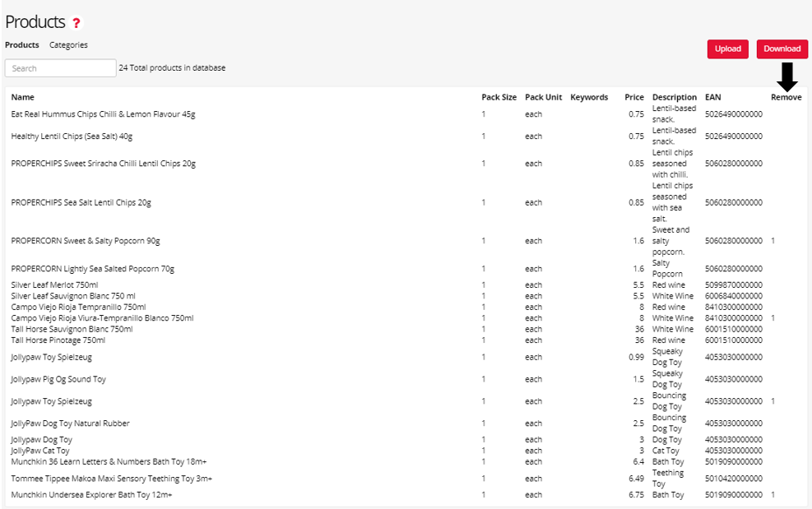The height and width of the screenshot is (509, 812).
Task: Click price 0.99 of Jollypaw Toy Spielzeug
Action: [637, 357]
